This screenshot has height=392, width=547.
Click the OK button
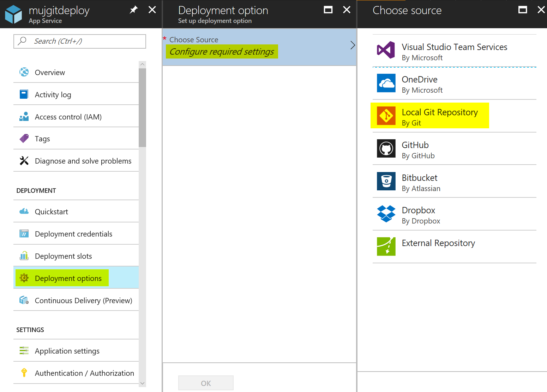206,383
